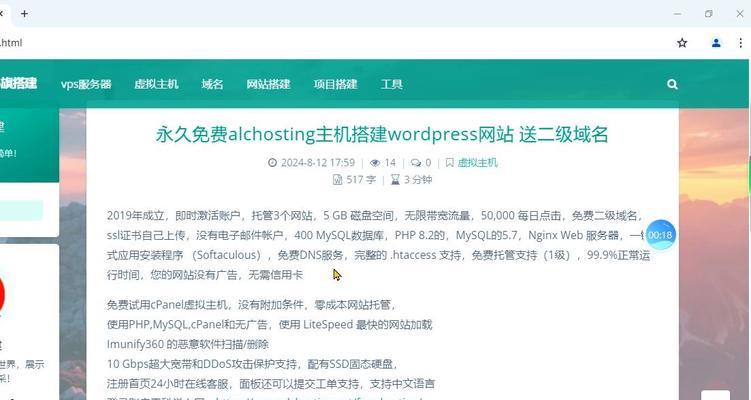This screenshot has width=751, height=400.
Task: Click the hourglass reading-time icon
Action: coord(395,180)
